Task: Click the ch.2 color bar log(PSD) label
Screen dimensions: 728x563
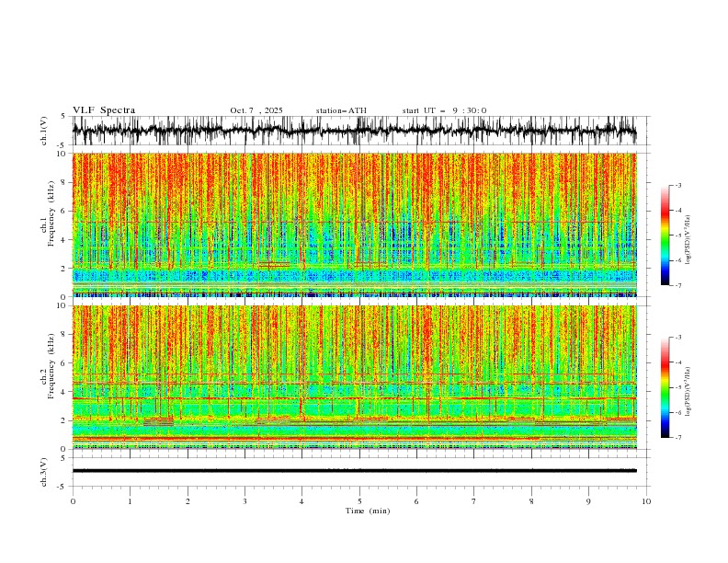Action: [x=688, y=392]
